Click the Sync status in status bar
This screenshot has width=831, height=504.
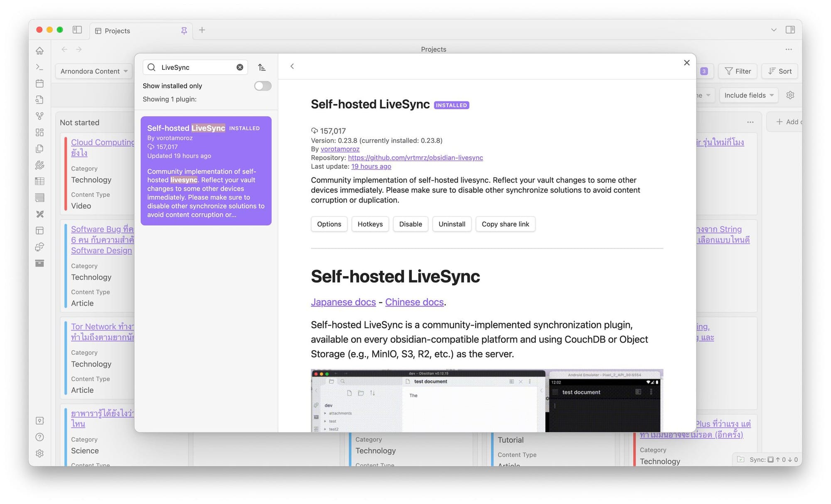click(x=773, y=460)
